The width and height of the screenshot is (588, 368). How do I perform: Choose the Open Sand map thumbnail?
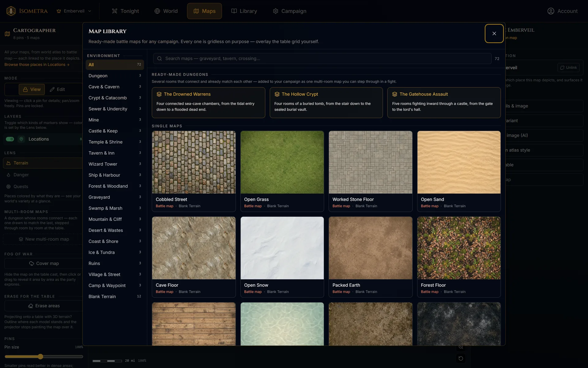click(459, 162)
